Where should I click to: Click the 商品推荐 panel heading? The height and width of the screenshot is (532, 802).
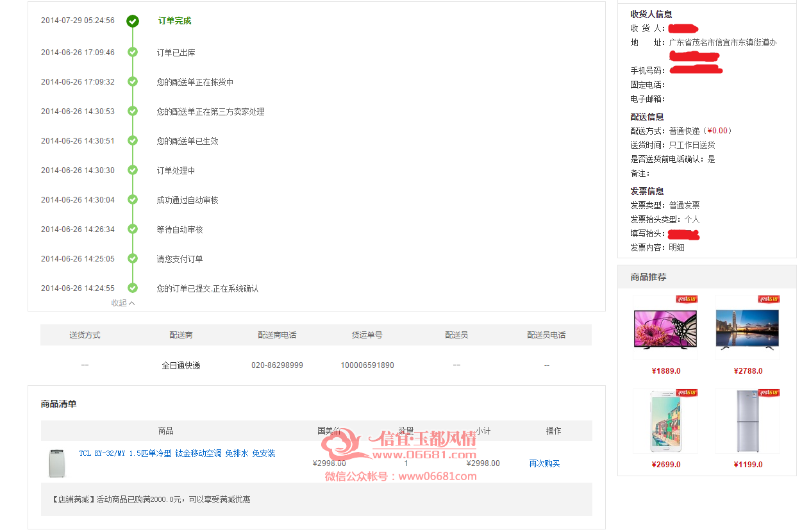(x=648, y=277)
